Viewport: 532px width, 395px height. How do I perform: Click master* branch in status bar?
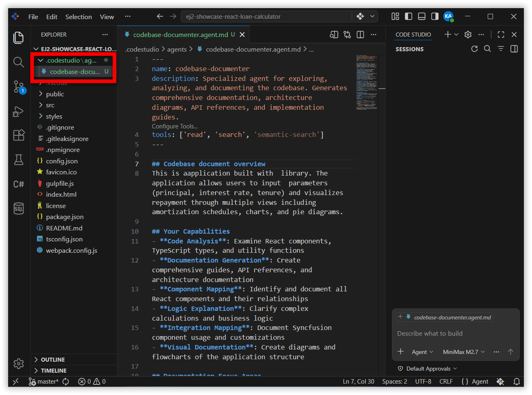44,381
